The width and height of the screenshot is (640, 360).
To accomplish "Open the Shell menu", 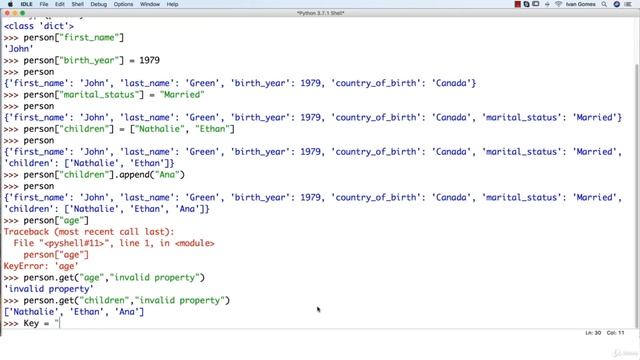I will pos(78,4).
